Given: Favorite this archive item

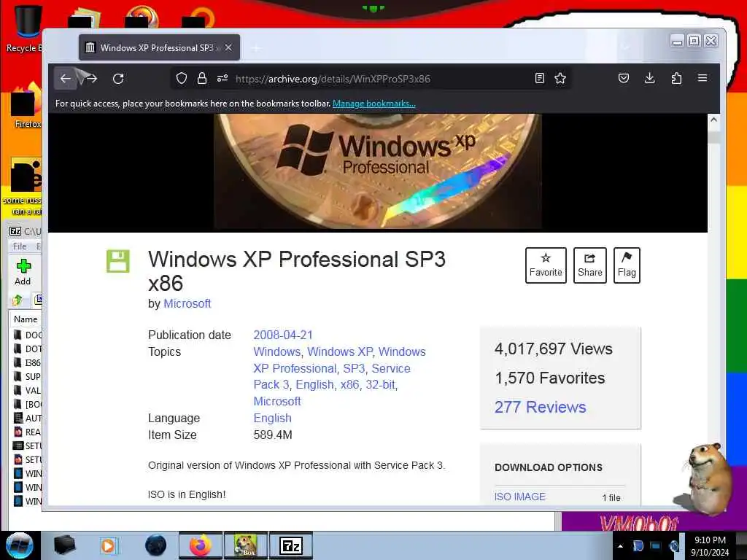Looking at the screenshot, I should pyautogui.click(x=546, y=265).
